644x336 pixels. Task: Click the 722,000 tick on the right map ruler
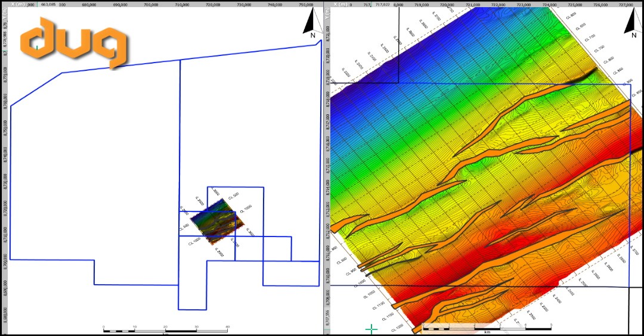[x=498, y=5]
